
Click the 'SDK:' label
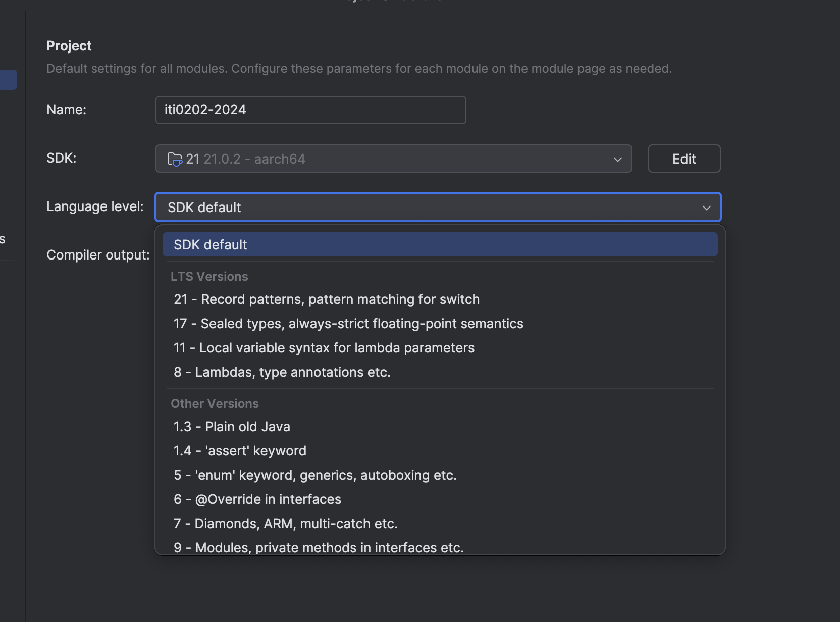[x=61, y=158]
